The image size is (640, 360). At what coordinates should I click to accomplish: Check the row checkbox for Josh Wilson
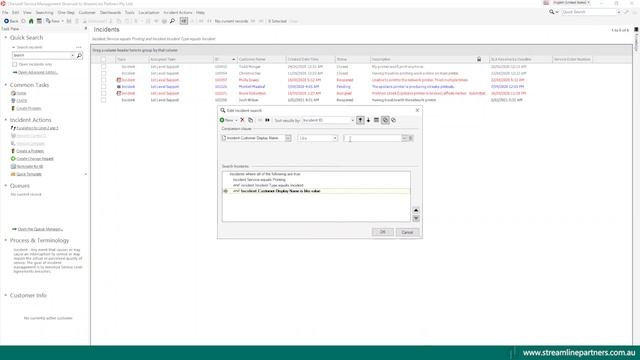[x=103, y=100]
